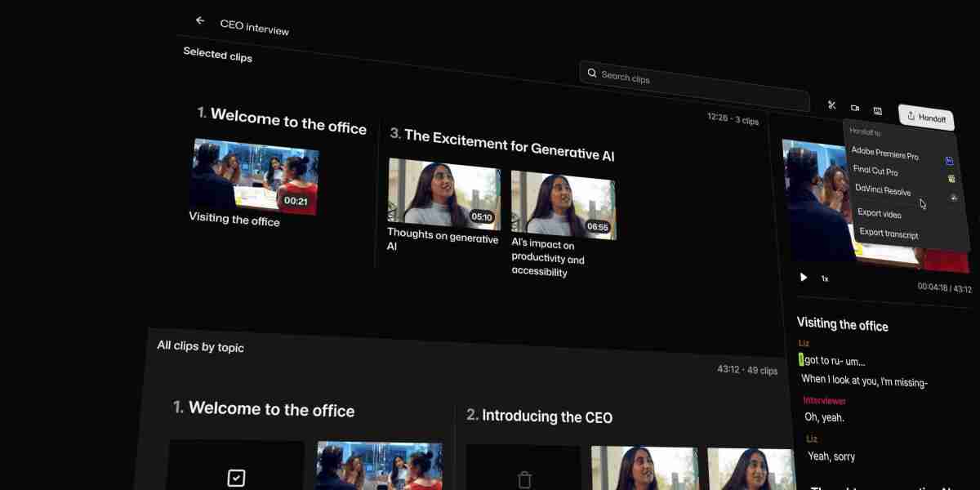Screen dimensions: 980x490
Task: Click the back arrow beside CEO interview
Action: point(200,20)
